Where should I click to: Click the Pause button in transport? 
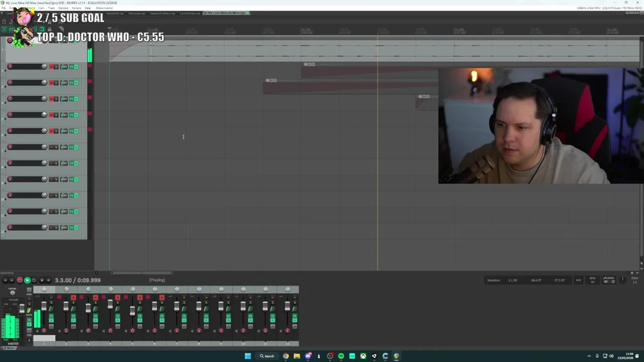[x=48, y=280]
